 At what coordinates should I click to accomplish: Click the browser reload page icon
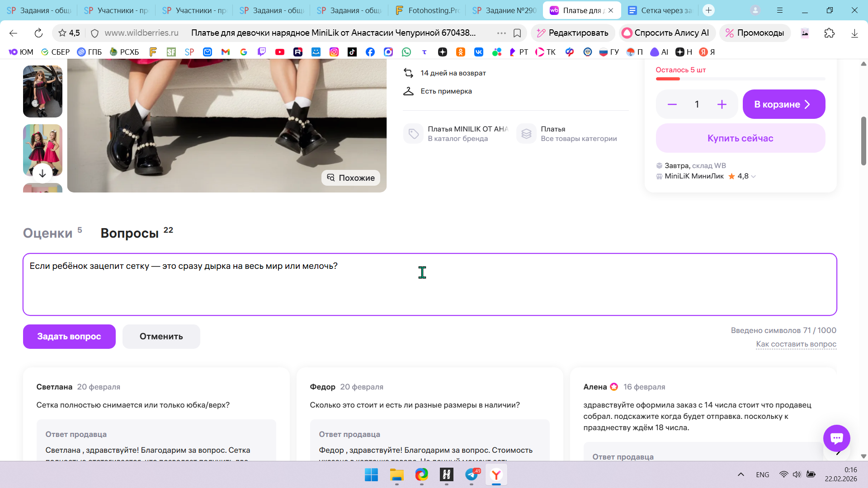[x=38, y=33]
